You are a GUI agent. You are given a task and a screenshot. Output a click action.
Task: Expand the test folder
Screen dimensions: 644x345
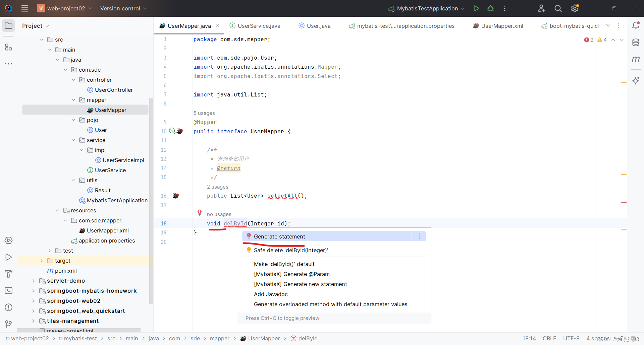(x=50, y=251)
